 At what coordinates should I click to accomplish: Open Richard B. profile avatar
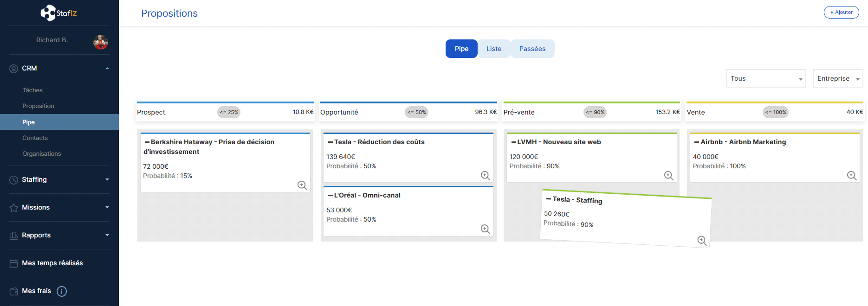[101, 42]
